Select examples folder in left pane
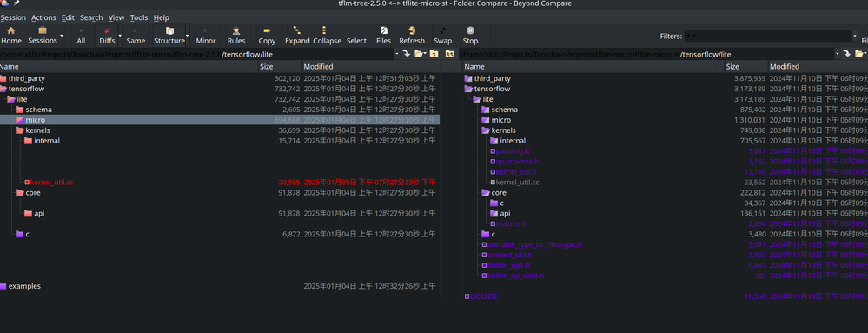The image size is (868, 333). (24, 286)
